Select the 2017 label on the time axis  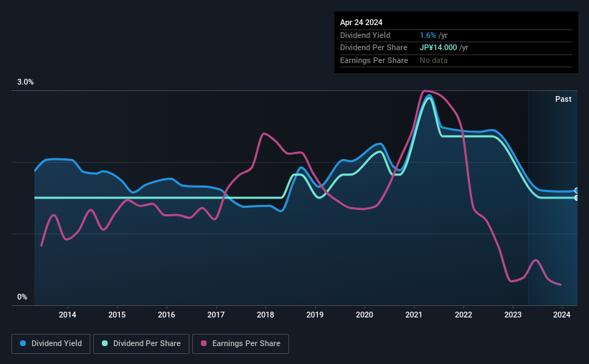[x=216, y=315]
